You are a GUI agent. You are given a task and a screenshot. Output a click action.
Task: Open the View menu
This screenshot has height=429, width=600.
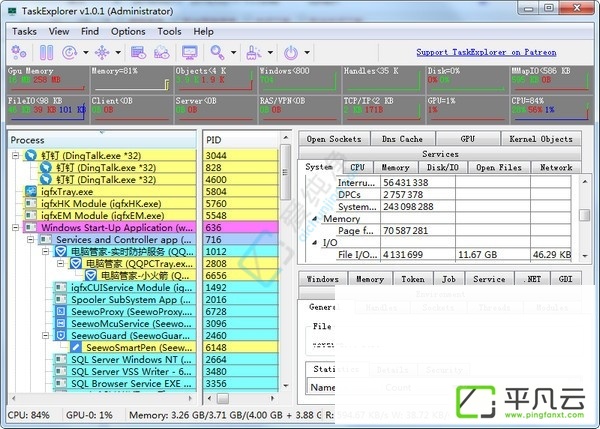[x=59, y=31]
